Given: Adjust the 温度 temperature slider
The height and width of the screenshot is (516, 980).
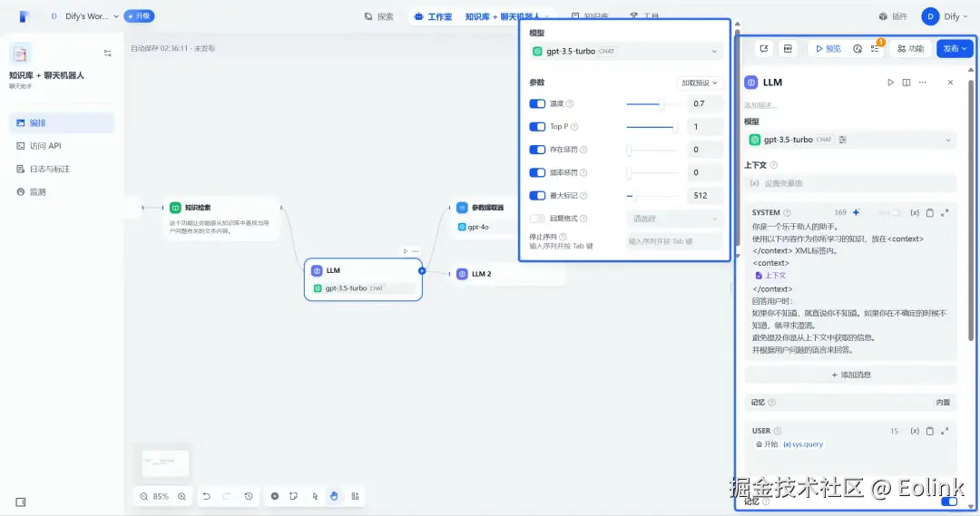Looking at the screenshot, I should click(652, 103).
